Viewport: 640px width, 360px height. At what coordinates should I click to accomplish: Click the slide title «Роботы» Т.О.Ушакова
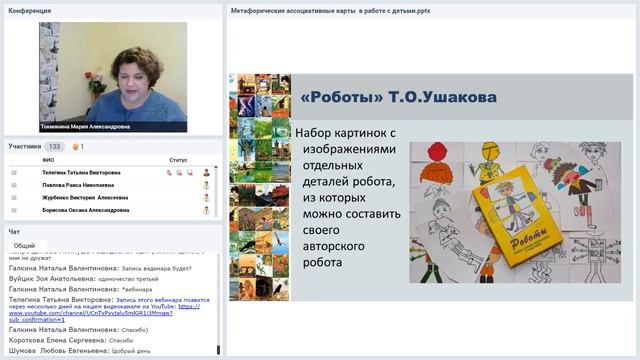pyautogui.click(x=399, y=97)
